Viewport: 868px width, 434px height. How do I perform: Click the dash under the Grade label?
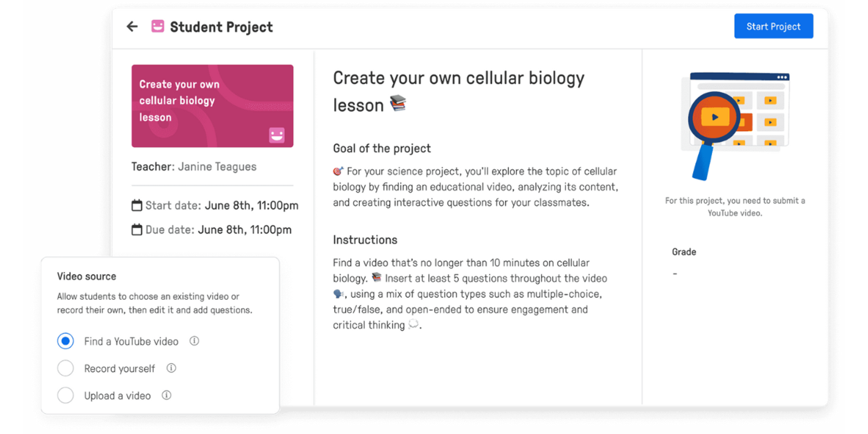tap(674, 273)
